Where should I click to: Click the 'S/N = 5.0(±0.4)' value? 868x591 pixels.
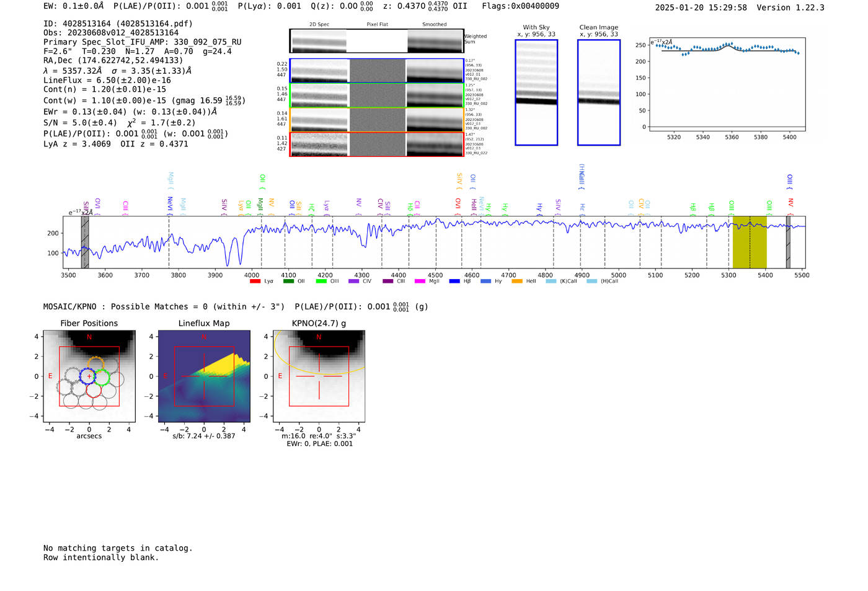pos(80,123)
